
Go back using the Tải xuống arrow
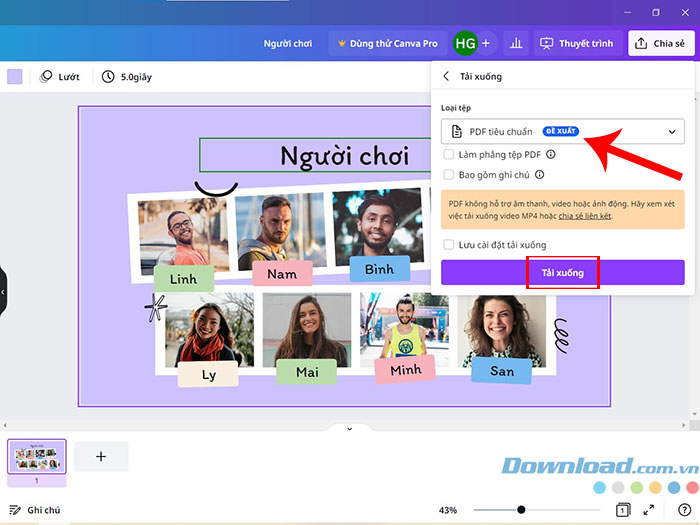[447, 76]
